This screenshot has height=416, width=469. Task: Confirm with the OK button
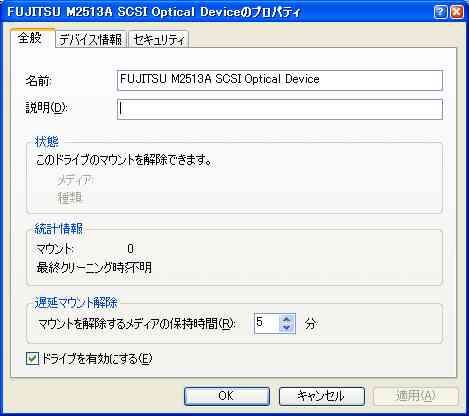(227, 396)
